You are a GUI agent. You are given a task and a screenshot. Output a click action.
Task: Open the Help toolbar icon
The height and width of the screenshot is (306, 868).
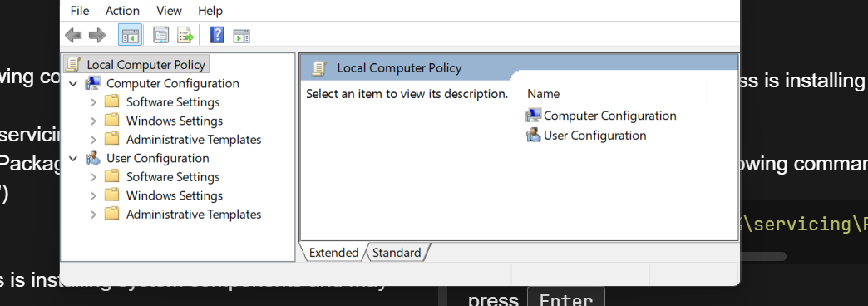pyautogui.click(x=217, y=36)
